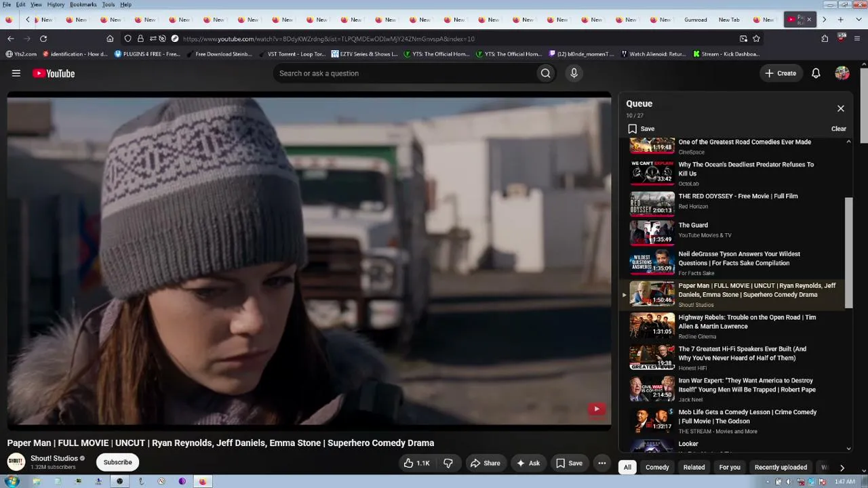Image resolution: width=868 pixels, height=488 pixels.
Task: Save the queue to a playlist
Action: [641, 129]
